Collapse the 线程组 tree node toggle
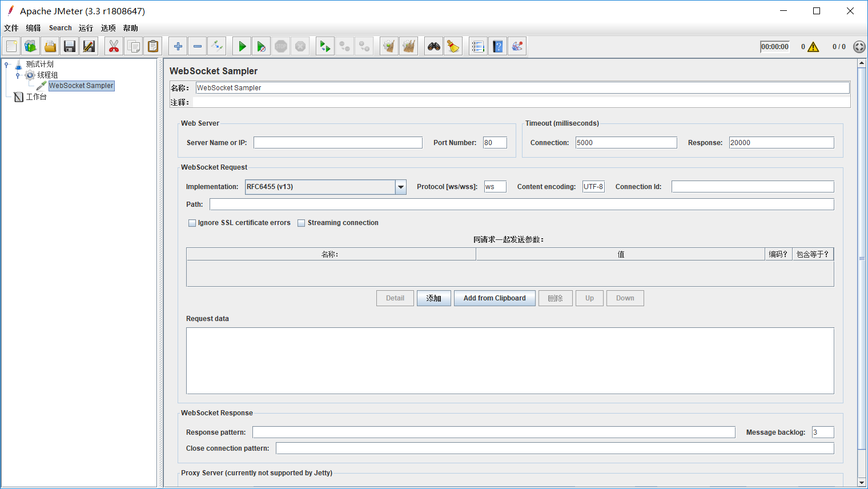 (18, 75)
